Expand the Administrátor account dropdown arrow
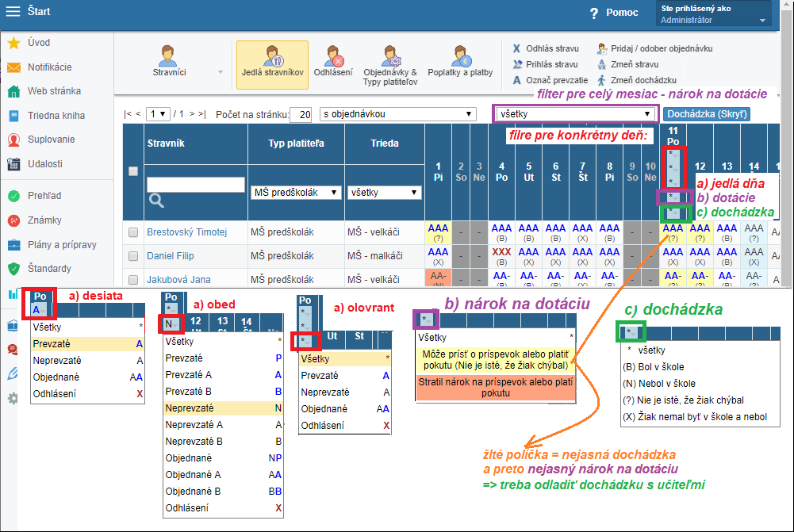Viewport: 794px width, 532px height. click(x=762, y=21)
